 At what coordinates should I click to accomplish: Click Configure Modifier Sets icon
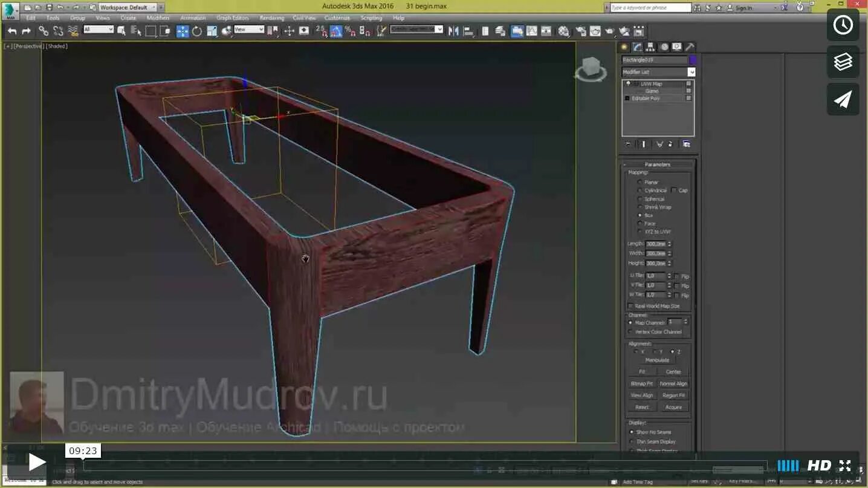tap(687, 144)
